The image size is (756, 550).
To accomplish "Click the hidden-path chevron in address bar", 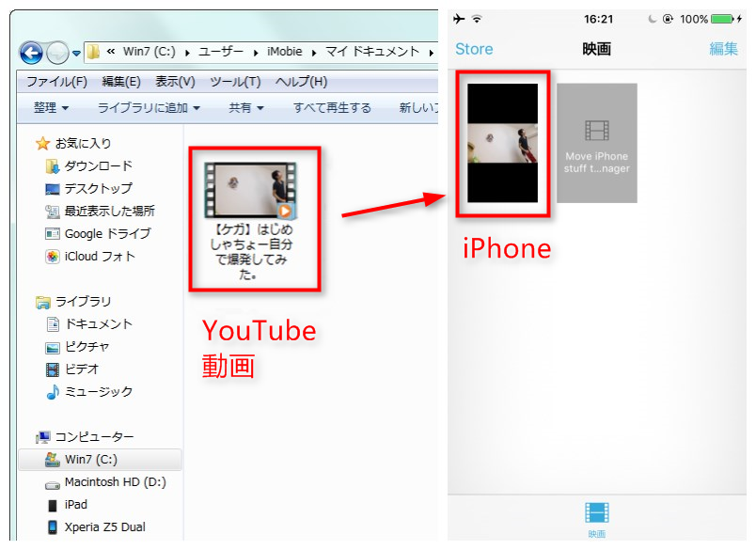I will click(x=111, y=52).
